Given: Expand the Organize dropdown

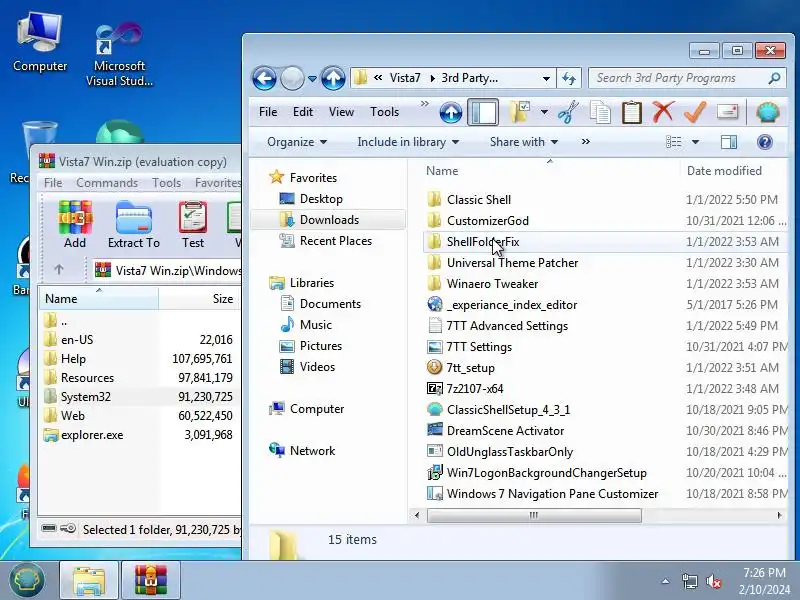Looking at the screenshot, I should tap(297, 142).
